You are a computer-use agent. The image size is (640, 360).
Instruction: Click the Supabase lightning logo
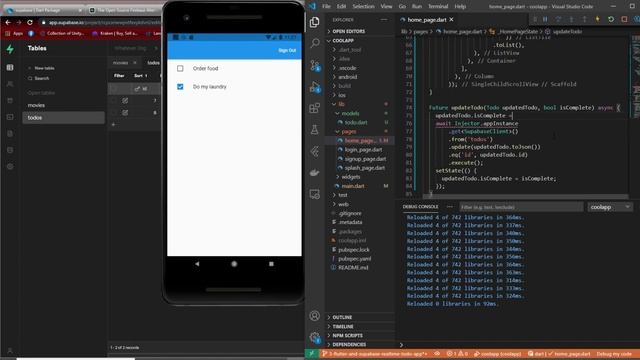pyautogui.click(x=10, y=49)
